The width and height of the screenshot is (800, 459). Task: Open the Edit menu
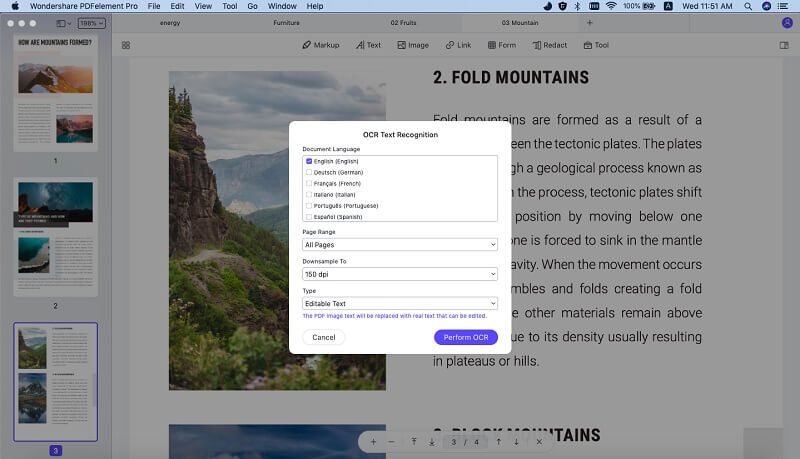178,6
